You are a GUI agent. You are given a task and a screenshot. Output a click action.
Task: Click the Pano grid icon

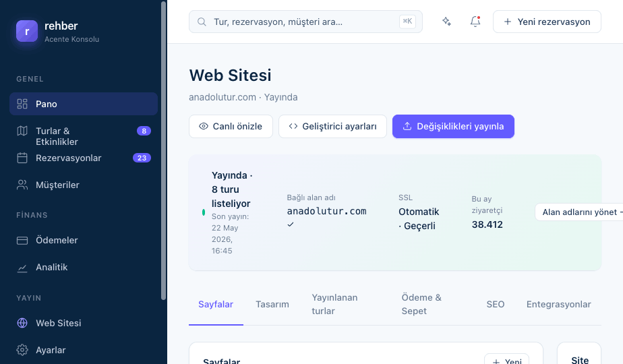click(22, 104)
